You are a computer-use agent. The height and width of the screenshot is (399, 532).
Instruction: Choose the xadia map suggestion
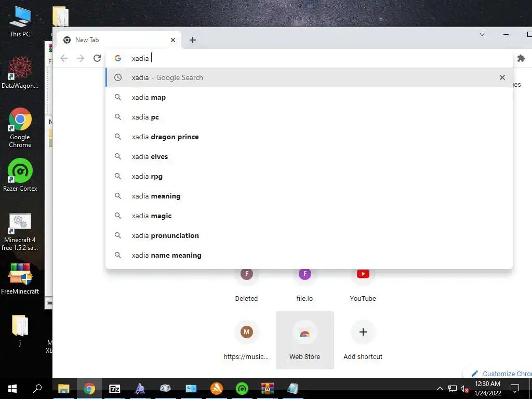pyautogui.click(x=309, y=97)
